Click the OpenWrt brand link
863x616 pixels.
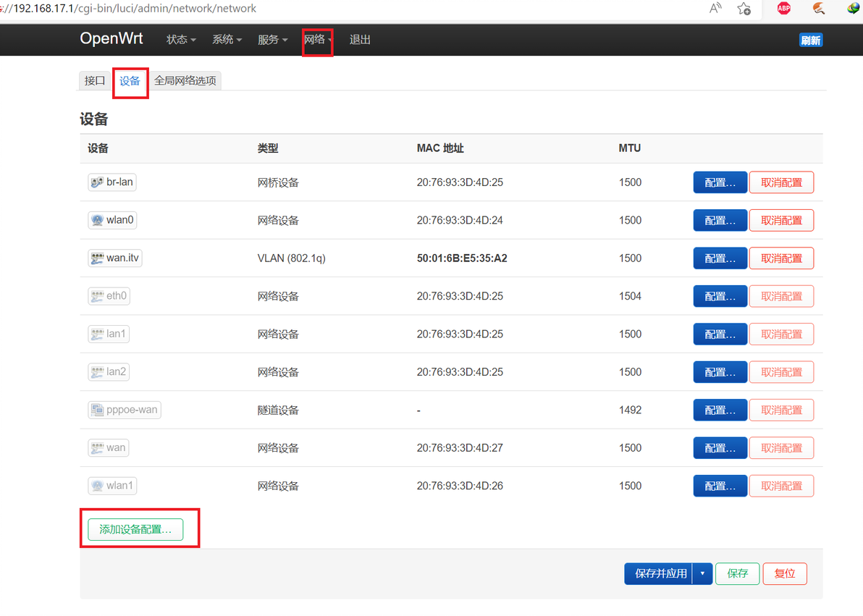111,38
